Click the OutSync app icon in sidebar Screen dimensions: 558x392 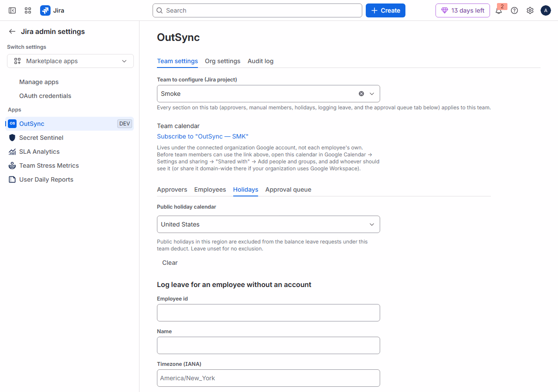click(12, 124)
